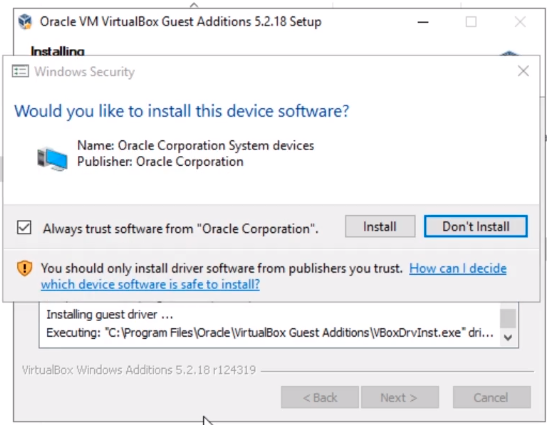Image resolution: width=547 pixels, height=425 pixels.
Task: Uncheck Always trust software from Oracle Corporation
Action: pyautogui.click(x=24, y=228)
